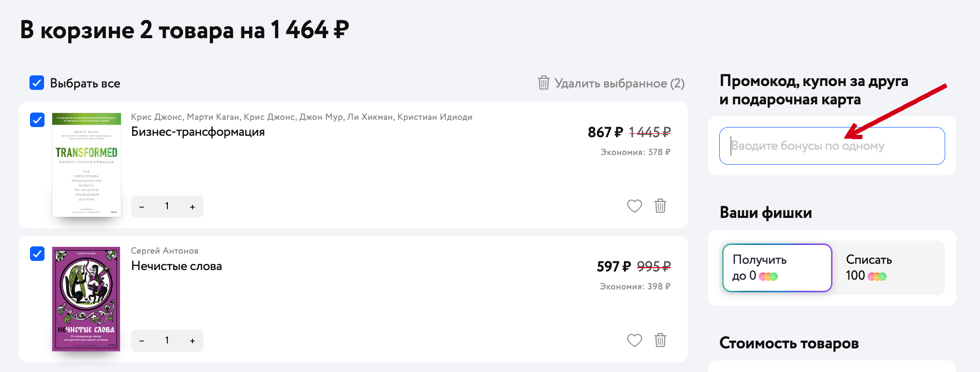This screenshot has width=980, height=372.
Task: Open the Бизнес-трансформация book title link
Action: (x=198, y=132)
